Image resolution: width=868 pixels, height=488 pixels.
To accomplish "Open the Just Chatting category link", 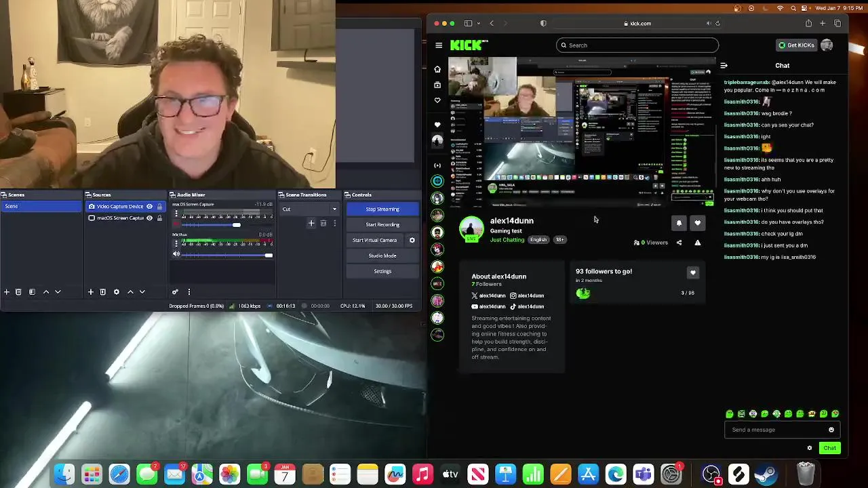I will pos(507,239).
